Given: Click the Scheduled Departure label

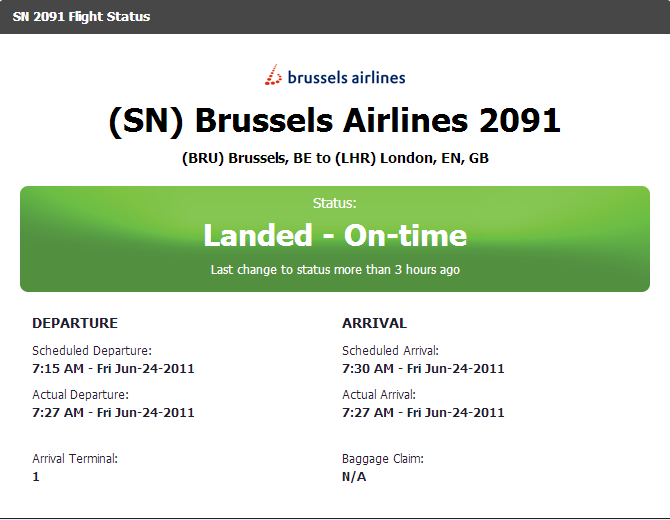Looking at the screenshot, I should pos(92,351).
